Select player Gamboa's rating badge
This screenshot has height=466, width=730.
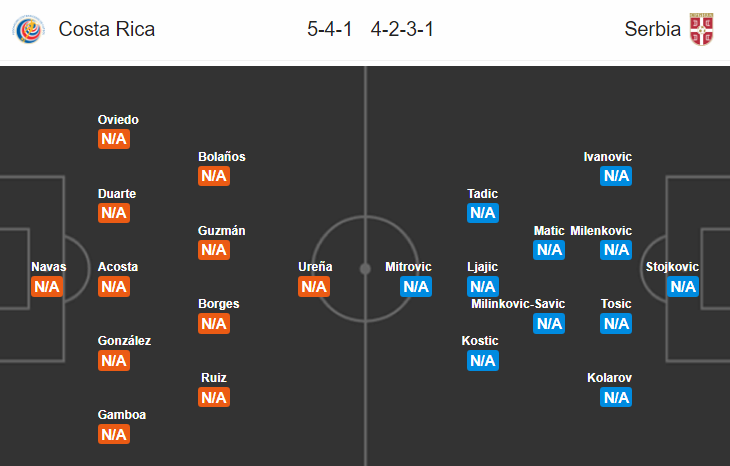pos(114,434)
